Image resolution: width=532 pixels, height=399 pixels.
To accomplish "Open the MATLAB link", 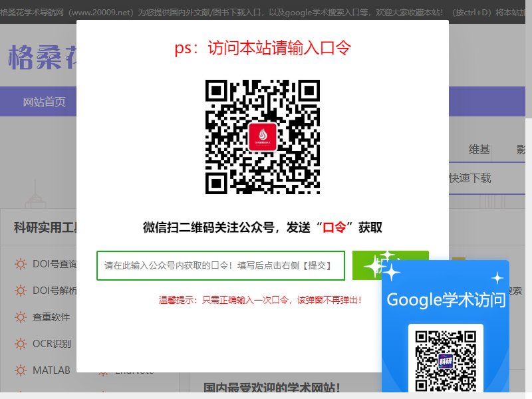I will [51, 370].
